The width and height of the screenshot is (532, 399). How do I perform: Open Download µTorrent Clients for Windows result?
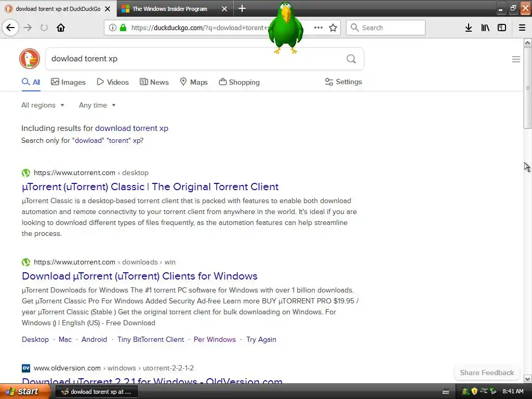[140, 276]
